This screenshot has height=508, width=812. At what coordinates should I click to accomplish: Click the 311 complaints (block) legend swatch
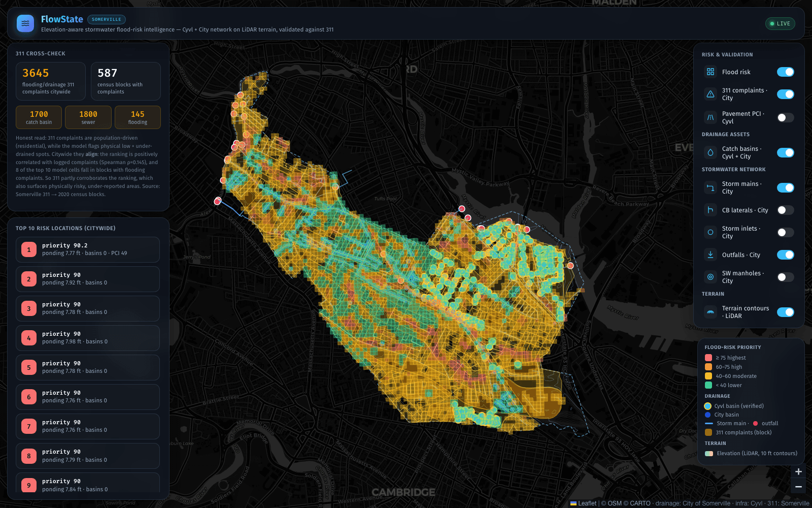pos(708,432)
